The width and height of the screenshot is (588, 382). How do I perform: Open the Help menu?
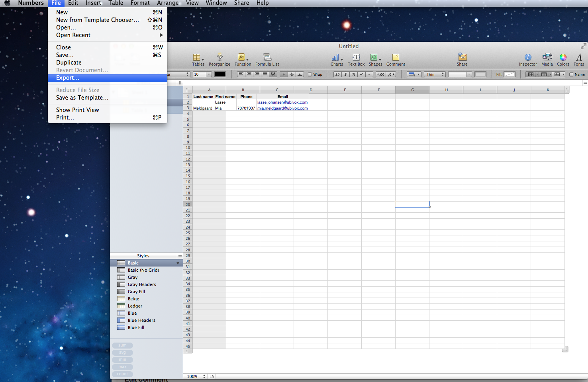pos(262,3)
